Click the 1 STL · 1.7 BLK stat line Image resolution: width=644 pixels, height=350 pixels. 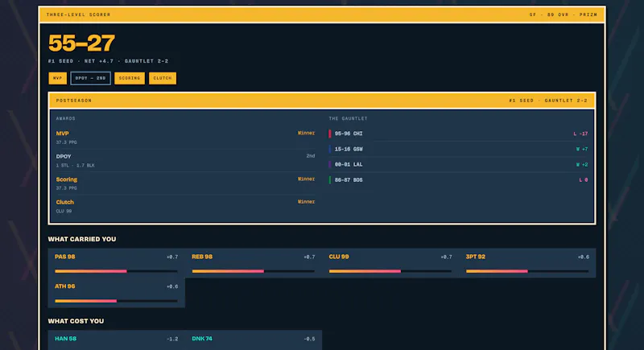[75, 166]
